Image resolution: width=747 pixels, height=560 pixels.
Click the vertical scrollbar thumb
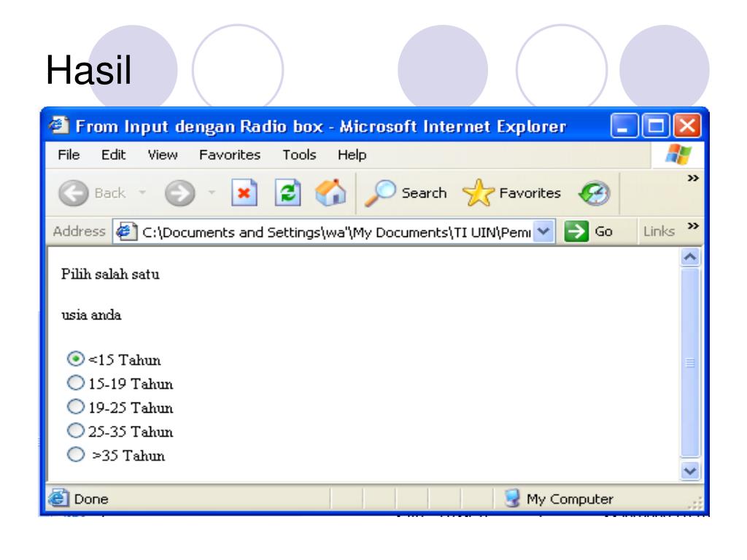690,362
